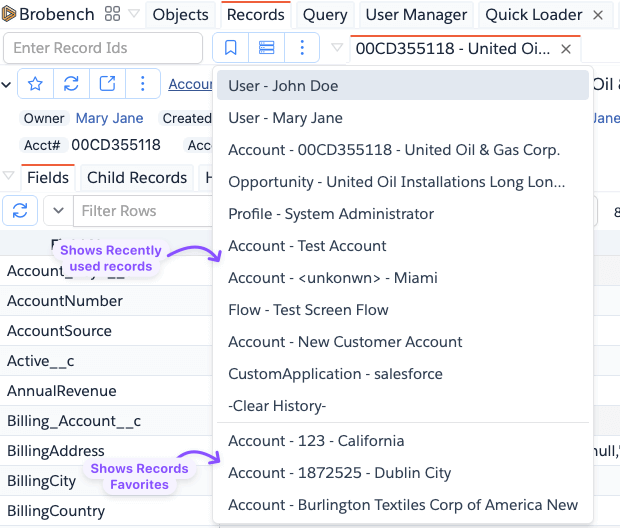620x528 pixels.
Task: Click the Account object link
Action: point(191,84)
